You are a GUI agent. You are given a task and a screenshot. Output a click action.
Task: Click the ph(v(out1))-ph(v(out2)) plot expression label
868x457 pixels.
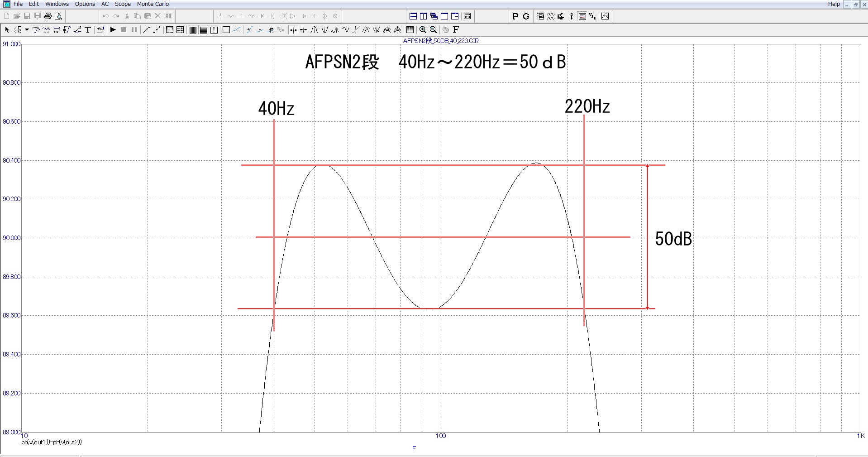click(x=52, y=442)
